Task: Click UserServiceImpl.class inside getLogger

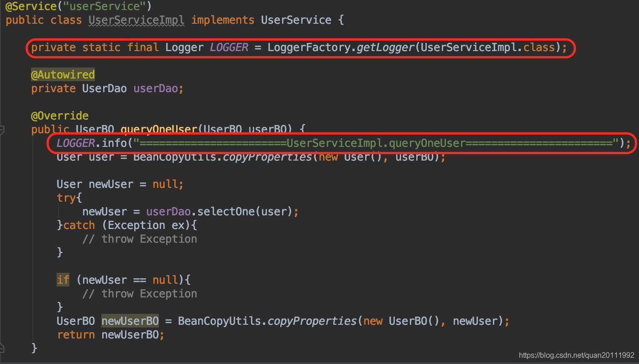Action: [x=488, y=47]
